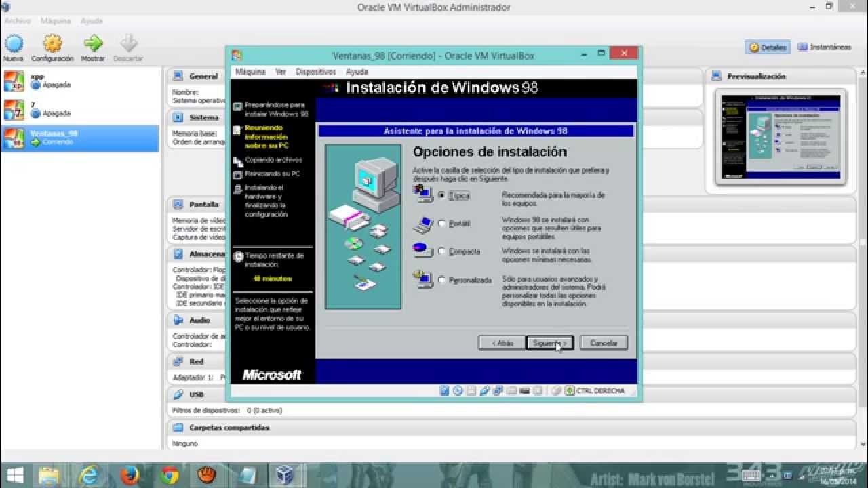
Task: Select the xpp virtual machine icon
Action: (x=14, y=81)
